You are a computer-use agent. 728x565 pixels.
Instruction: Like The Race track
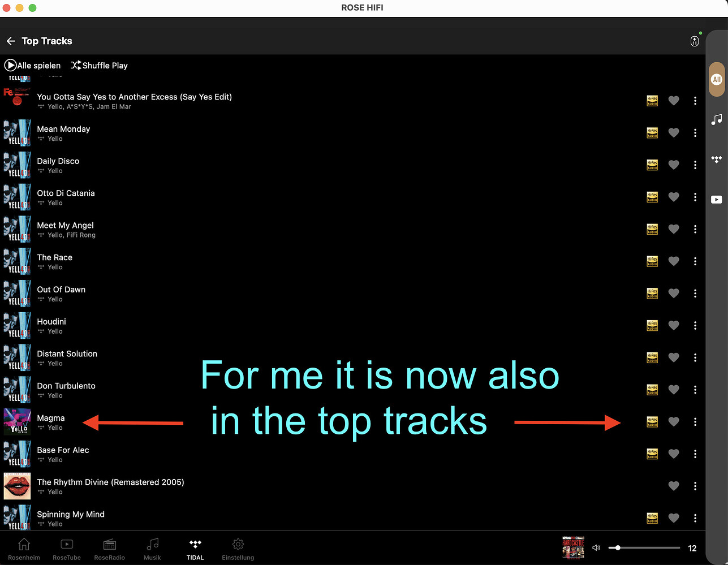pyautogui.click(x=674, y=261)
